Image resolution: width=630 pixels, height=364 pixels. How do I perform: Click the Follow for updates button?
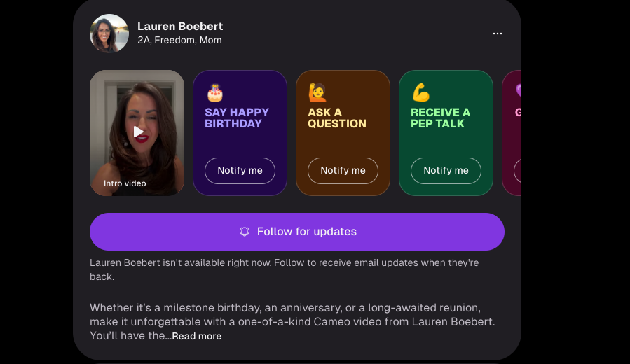tap(297, 232)
